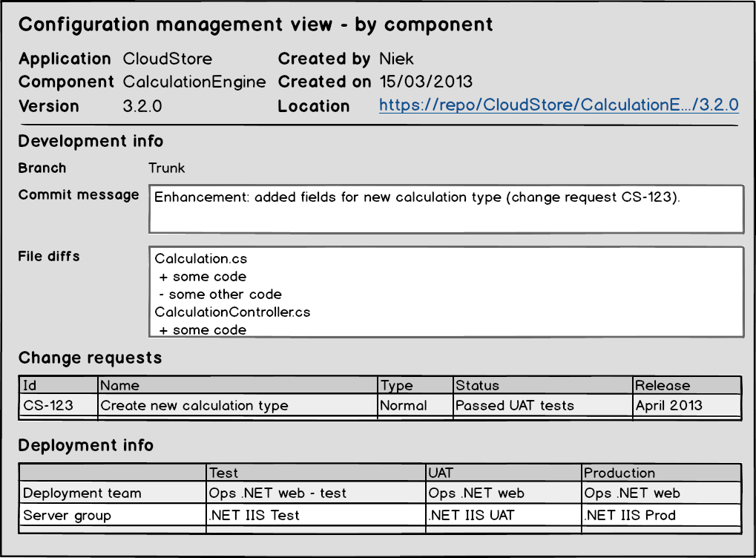
Task: Click the 'Normal' type cell for CS-123
Action: tap(415, 405)
